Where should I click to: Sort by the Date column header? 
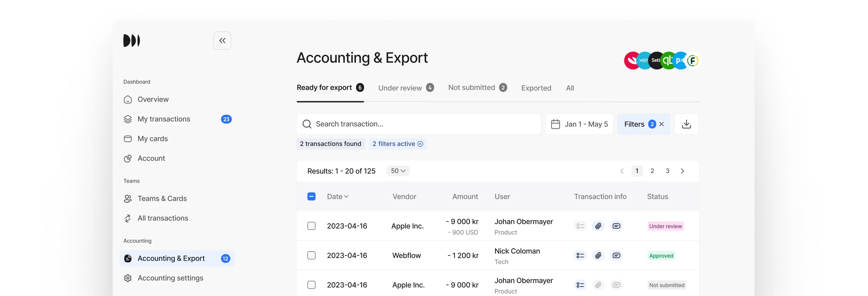click(337, 196)
